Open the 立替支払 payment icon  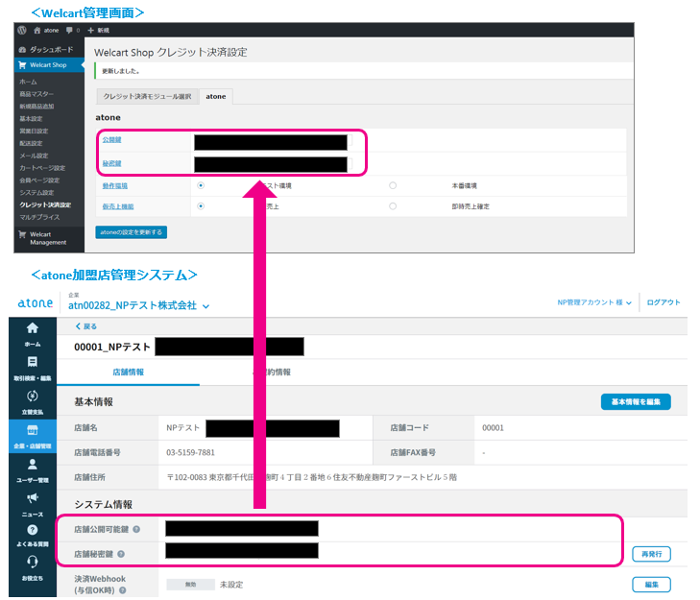tap(32, 396)
